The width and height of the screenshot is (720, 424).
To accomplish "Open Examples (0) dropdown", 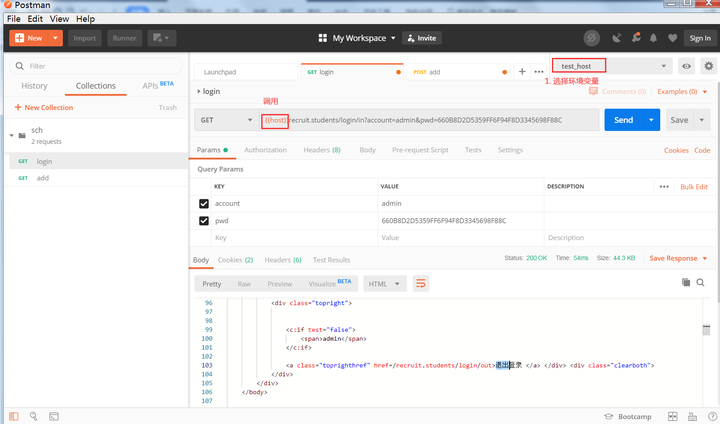I will [682, 91].
